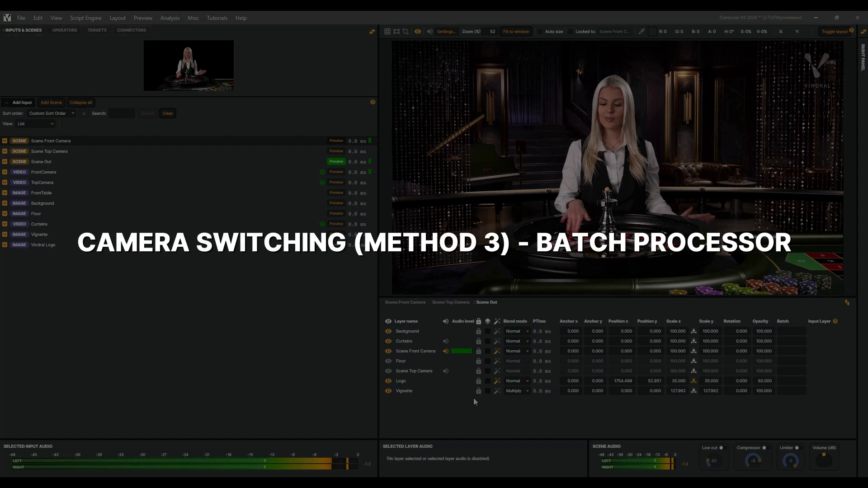Screen dimensions: 868x488
Task: Click the help icon in inputs list header
Action: coord(373,102)
